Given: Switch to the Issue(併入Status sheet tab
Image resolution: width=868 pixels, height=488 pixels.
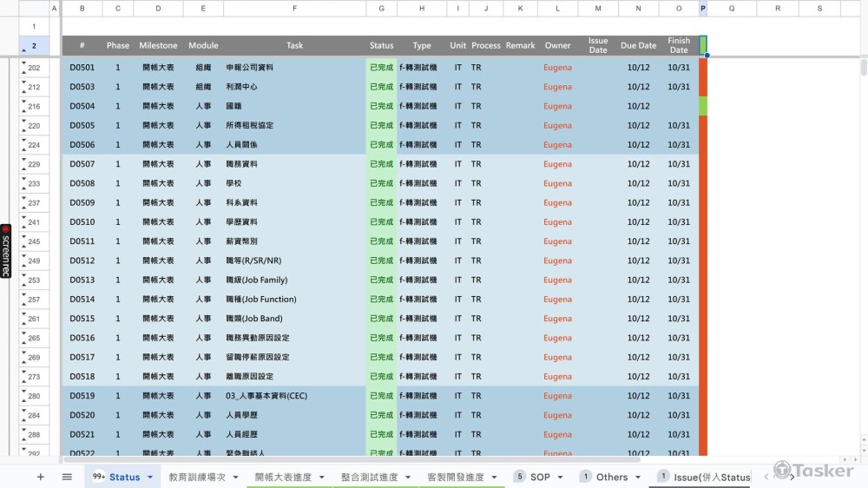Looking at the screenshot, I should pyautogui.click(x=712, y=477).
